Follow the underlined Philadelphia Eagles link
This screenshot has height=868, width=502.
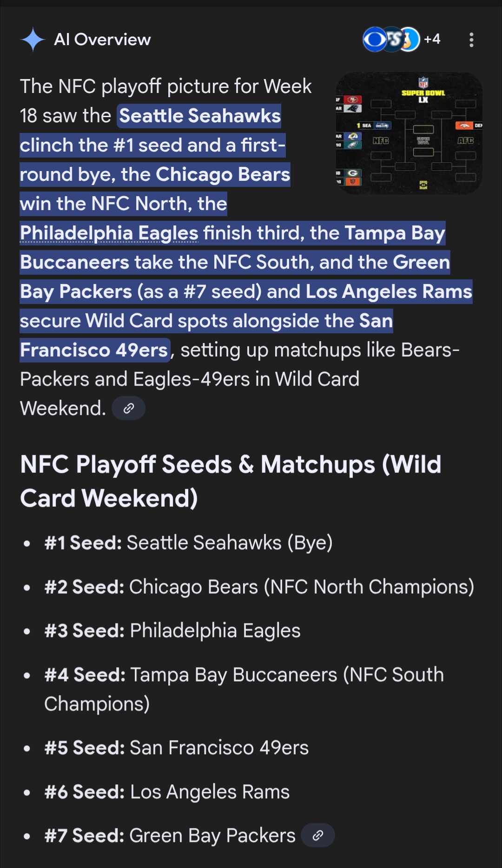(x=109, y=233)
